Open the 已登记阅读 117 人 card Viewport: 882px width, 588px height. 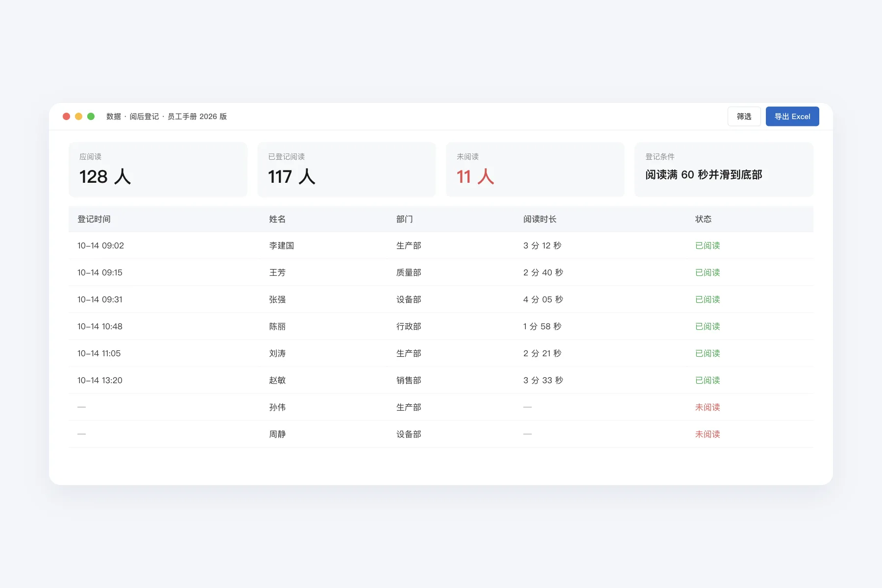tap(346, 170)
